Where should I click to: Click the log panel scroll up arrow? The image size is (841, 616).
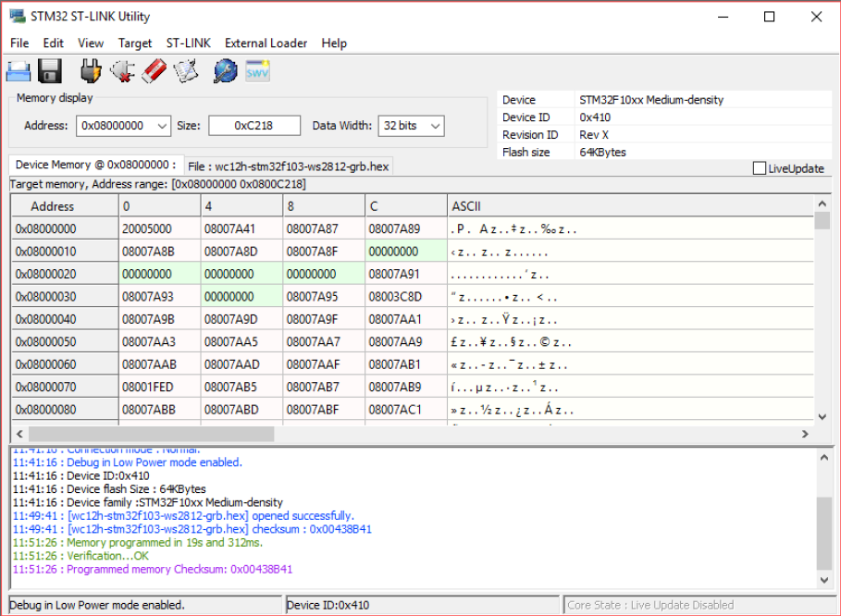(823, 457)
